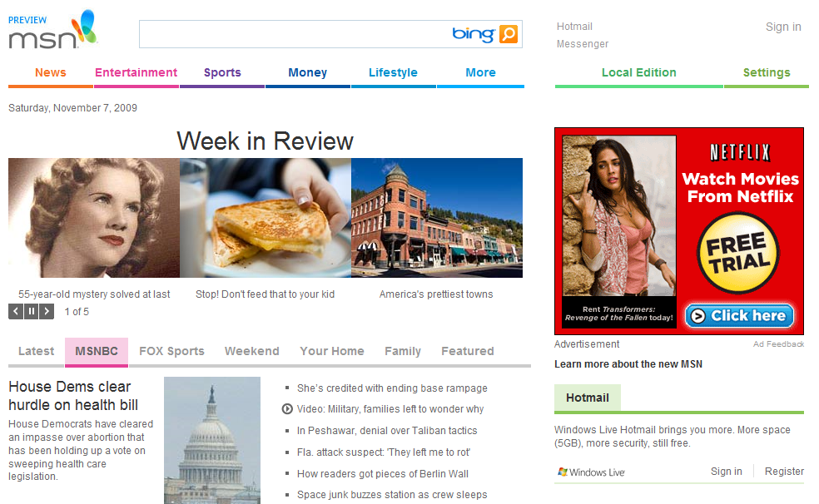This screenshot has height=504, width=819.
Task: Click the orange Bing search magnifier icon
Action: pyautogui.click(x=509, y=34)
